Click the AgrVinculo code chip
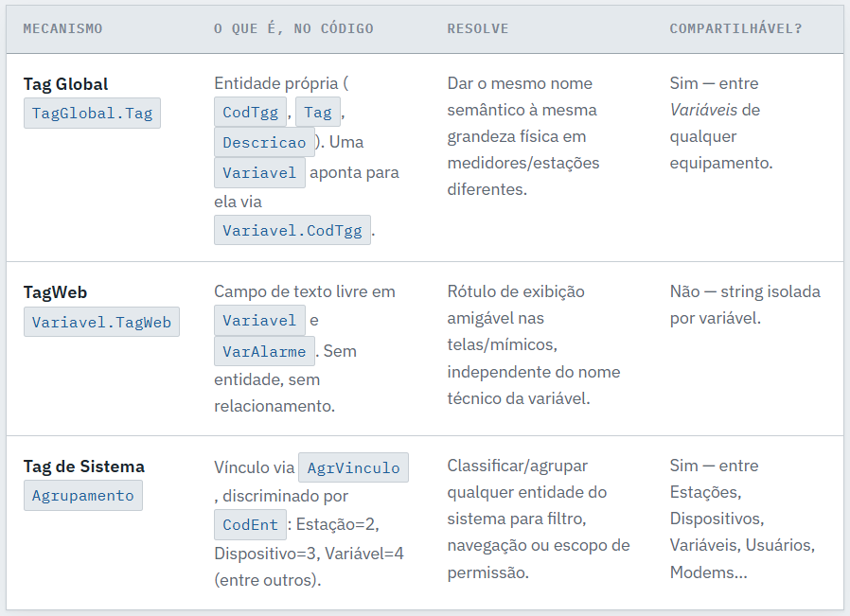Screen dimensions: 850x616 tap(353, 467)
